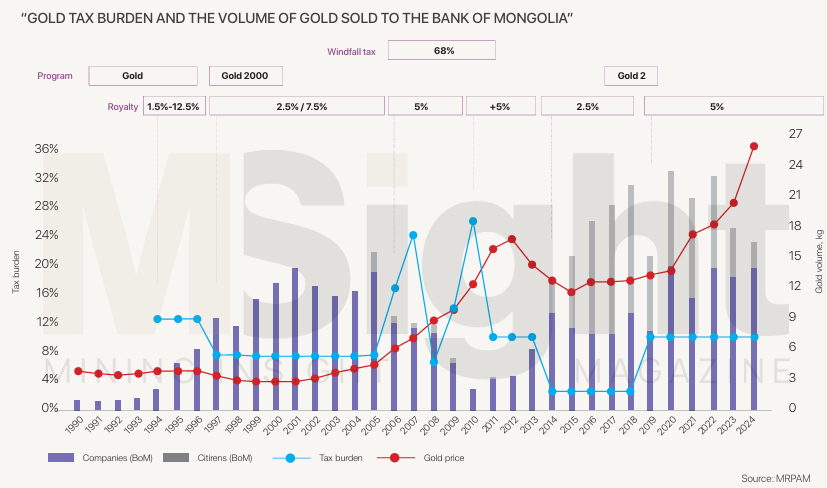The width and height of the screenshot is (827, 488).
Task: Click the 2010 tax burden peak point
Action: pos(473,221)
